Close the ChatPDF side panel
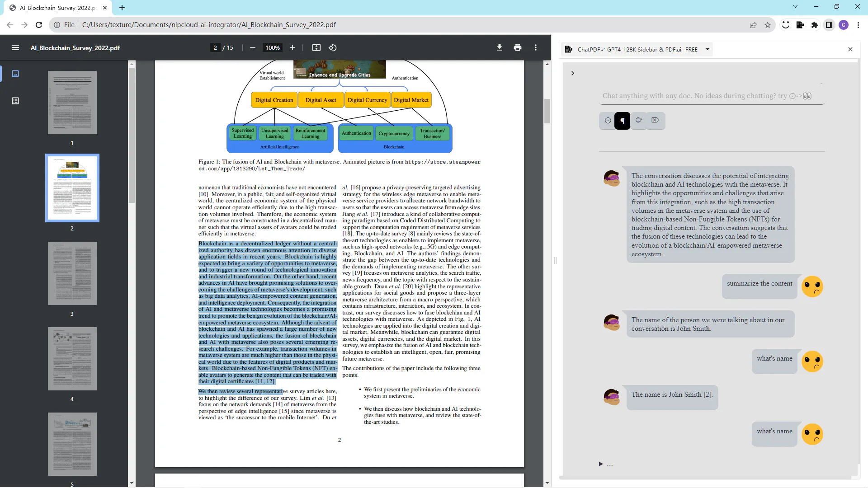The image size is (868, 488). [850, 49]
